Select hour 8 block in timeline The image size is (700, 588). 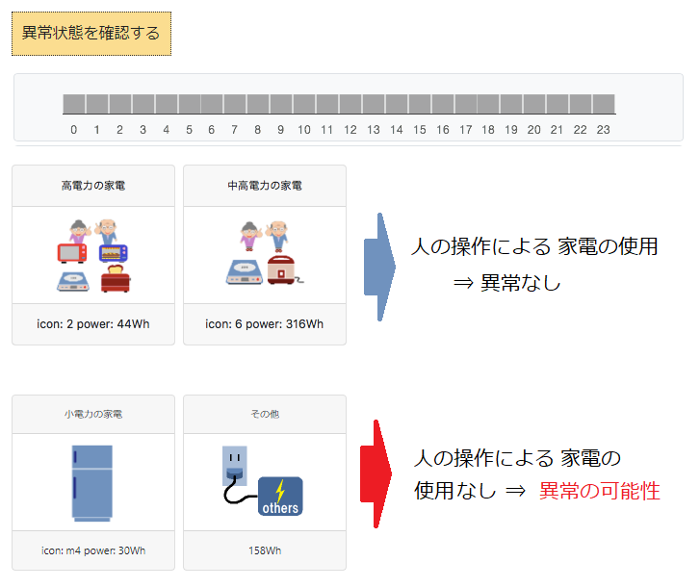258,104
